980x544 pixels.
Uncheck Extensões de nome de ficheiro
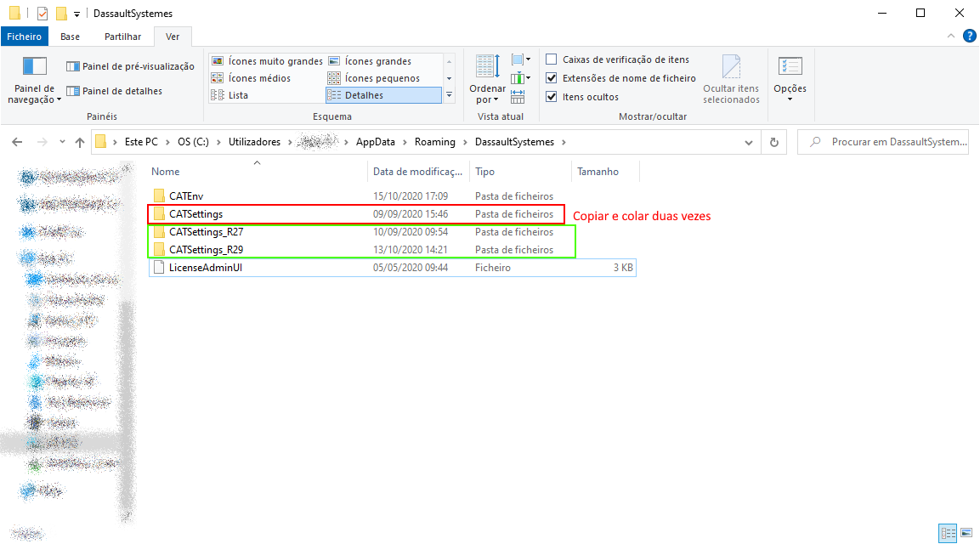tap(552, 78)
